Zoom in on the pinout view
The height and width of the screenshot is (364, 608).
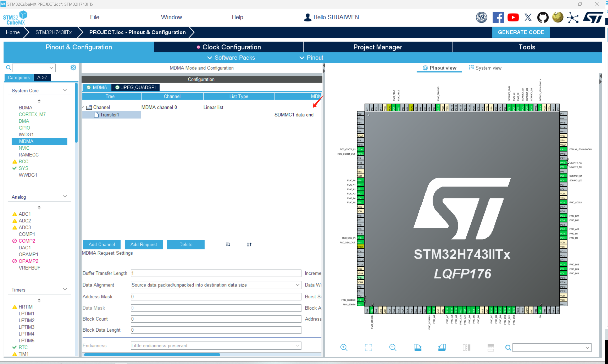coord(344,347)
